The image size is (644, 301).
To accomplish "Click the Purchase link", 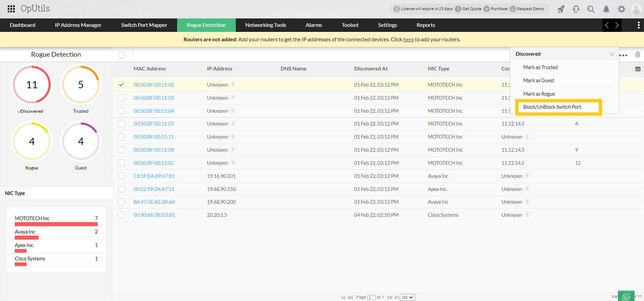I will pos(499,9).
